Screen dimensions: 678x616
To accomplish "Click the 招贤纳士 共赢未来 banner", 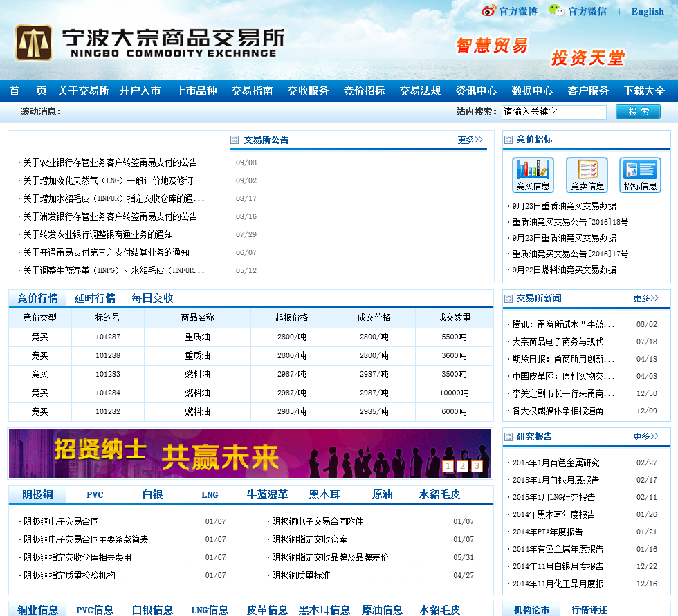I will [250, 454].
